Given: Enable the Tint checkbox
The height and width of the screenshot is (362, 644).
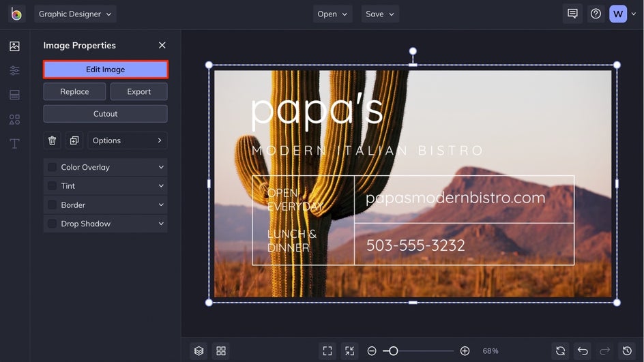Looking at the screenshot, I should 52,186.
